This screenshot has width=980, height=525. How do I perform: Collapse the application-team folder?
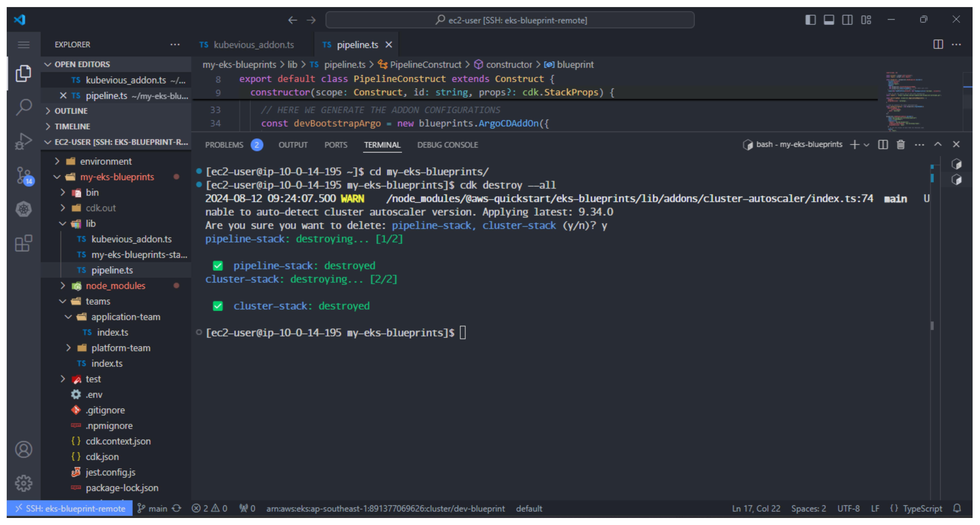[x=116, y=317]
